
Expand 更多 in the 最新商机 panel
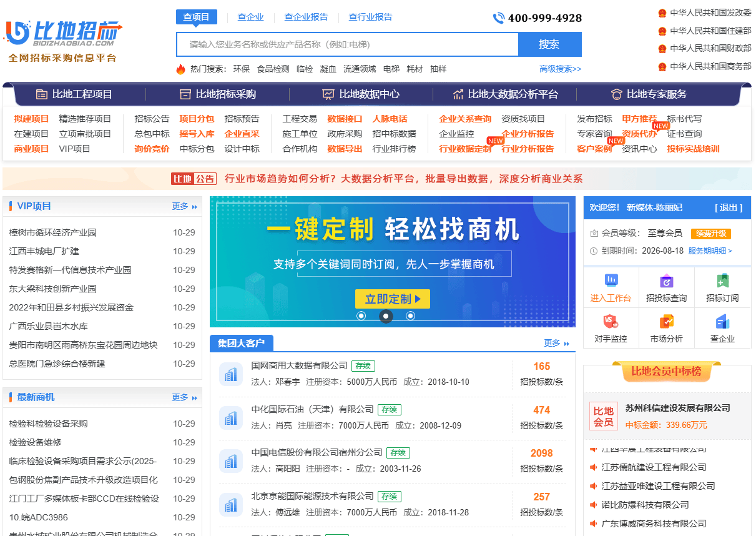click(x=184, y=397)
